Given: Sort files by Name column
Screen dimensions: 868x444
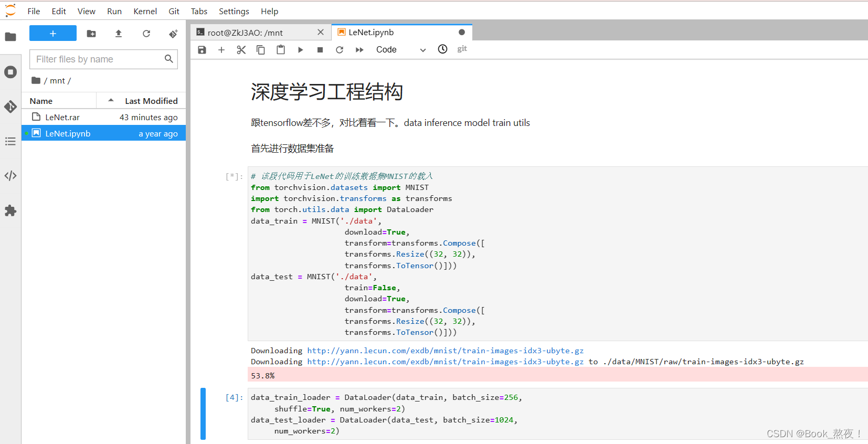Looking at the screenshot, I should pos(59,101).
